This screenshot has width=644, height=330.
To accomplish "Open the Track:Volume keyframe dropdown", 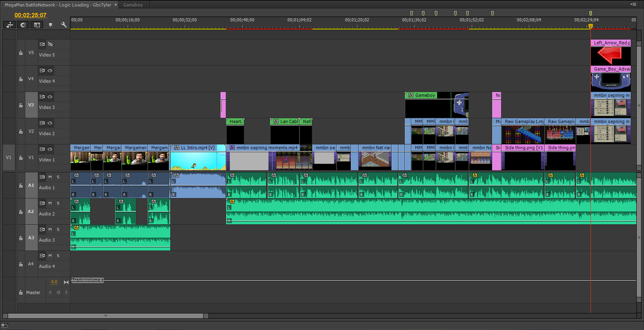I will coord(87,281).
